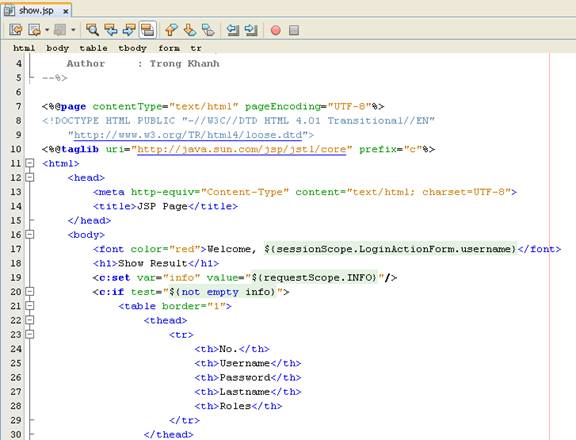The image size is (576, 440).
Task: Click the font color="red" attribute
Action: [x=165, y=249]
